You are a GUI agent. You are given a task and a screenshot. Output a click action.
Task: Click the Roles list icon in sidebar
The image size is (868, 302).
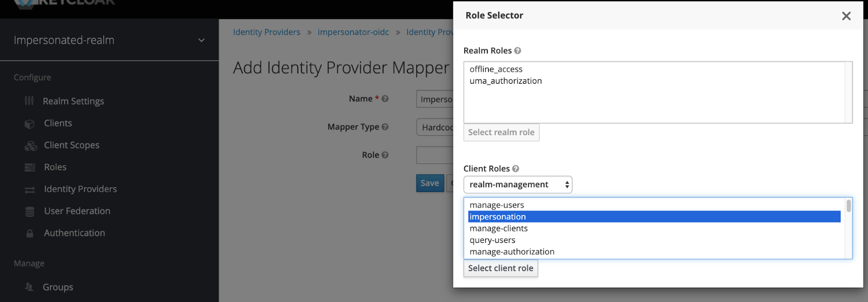[x=30, y=168]
